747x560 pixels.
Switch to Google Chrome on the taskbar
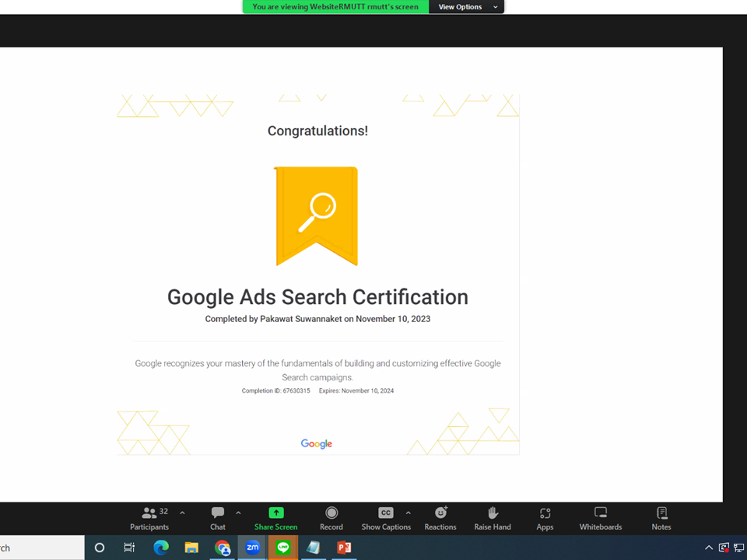tap(222, 548)
